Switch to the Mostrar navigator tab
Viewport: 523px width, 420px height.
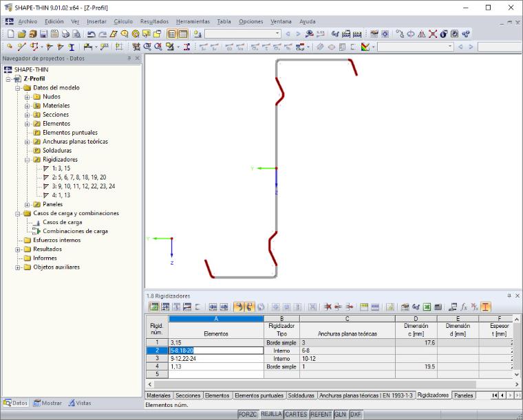tap(48, 403)
